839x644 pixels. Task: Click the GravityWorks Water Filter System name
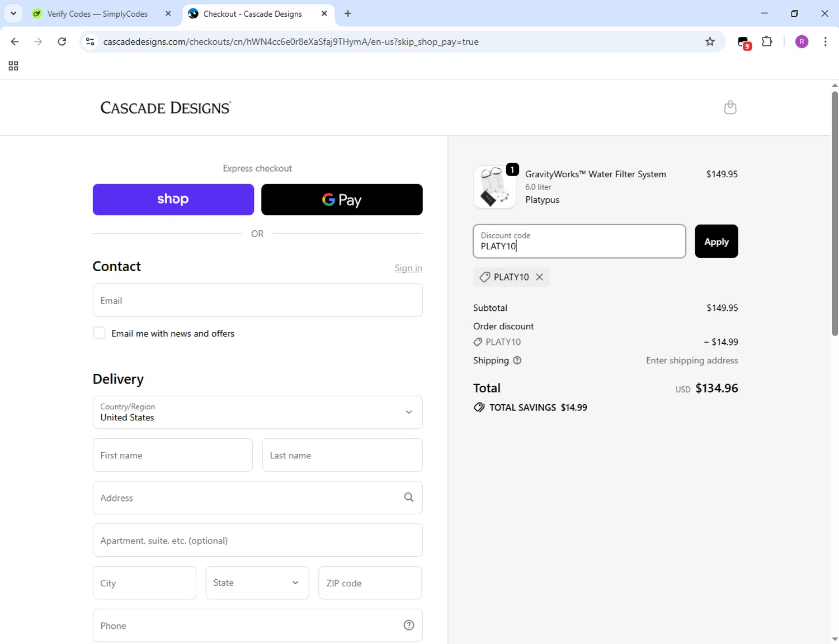[x=596, y=174]
